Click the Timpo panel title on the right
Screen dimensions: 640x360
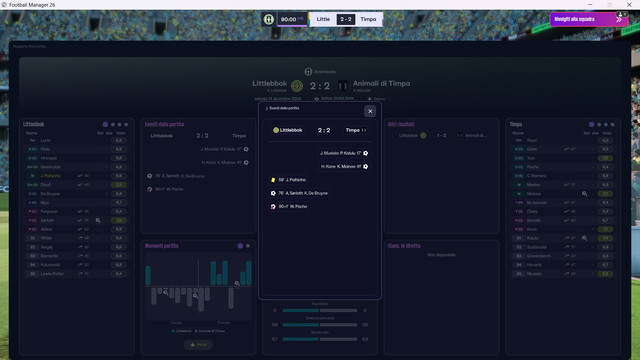coord(516,124)
